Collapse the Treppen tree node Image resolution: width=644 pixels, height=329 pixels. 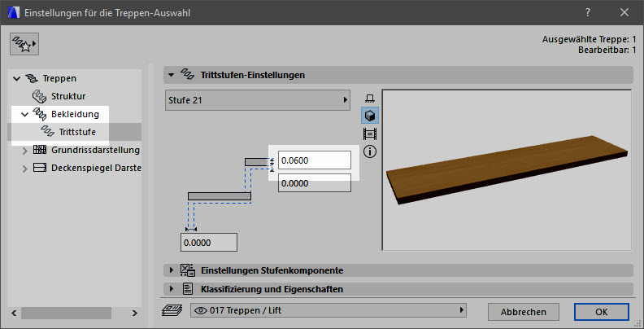pos(16,78)
